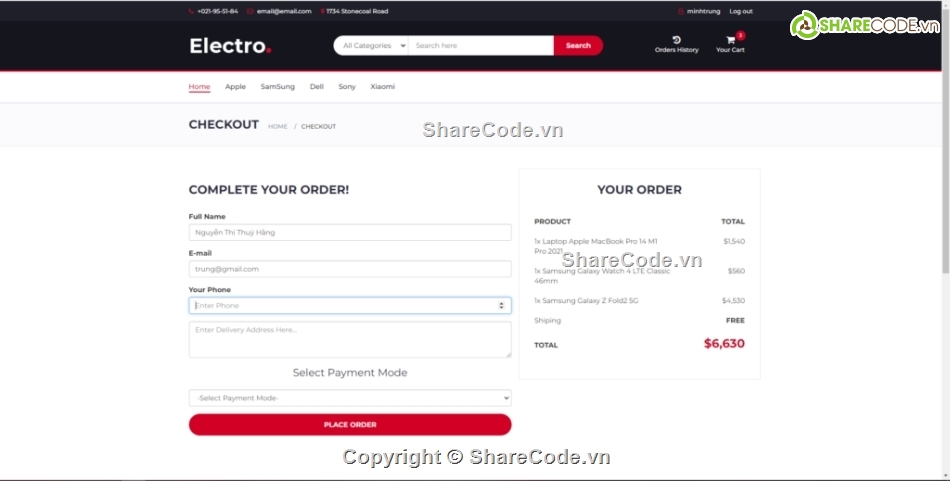950x481 pixels.
Task: Click the $4,530 price
Action: click(734, 300)
